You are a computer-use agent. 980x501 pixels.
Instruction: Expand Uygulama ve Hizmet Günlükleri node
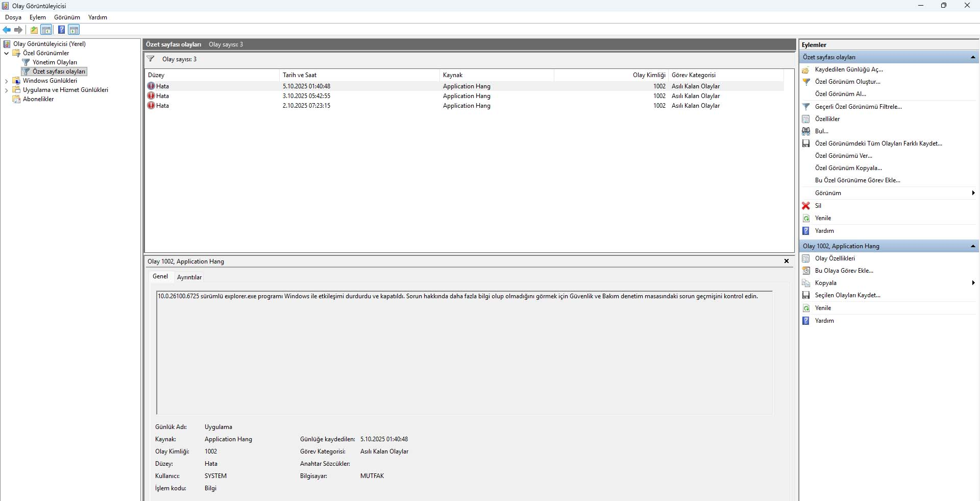coord(6,90)
